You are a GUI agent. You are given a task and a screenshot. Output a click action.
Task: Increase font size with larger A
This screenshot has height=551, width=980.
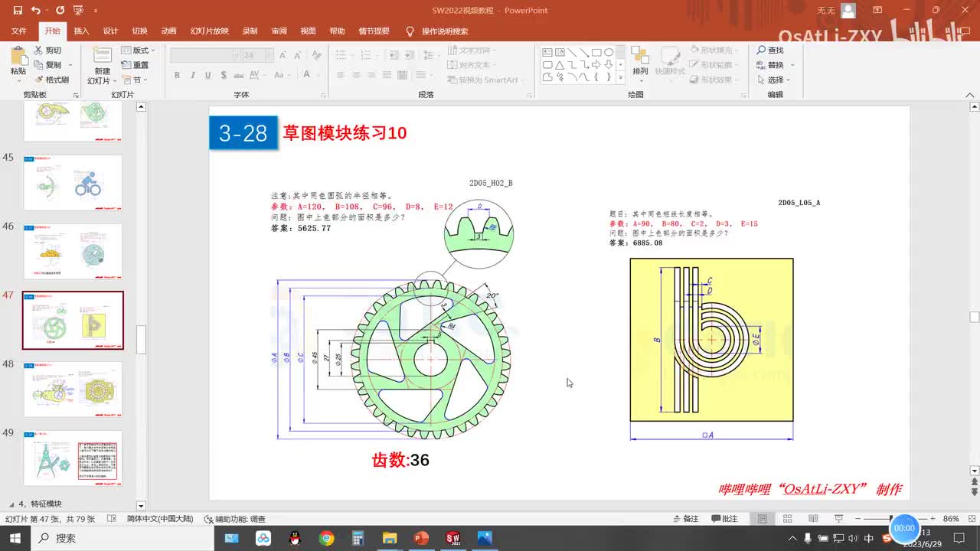tap(283, 55)
